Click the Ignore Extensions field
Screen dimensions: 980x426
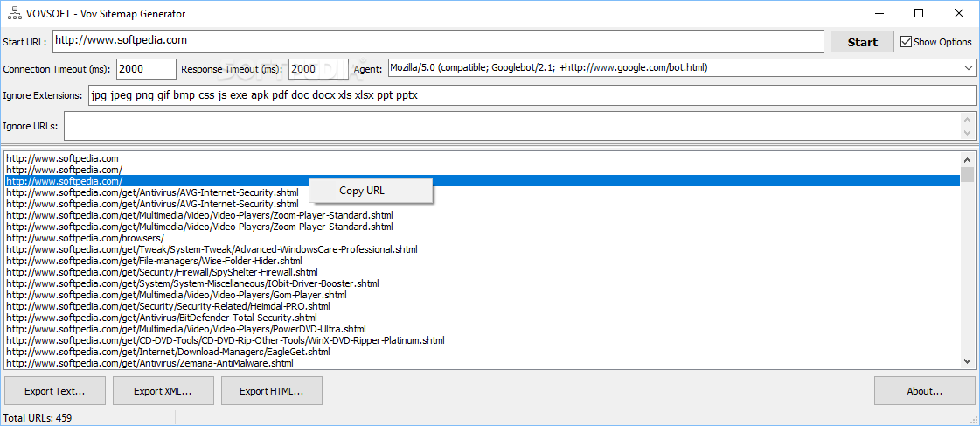coord(532,95)
